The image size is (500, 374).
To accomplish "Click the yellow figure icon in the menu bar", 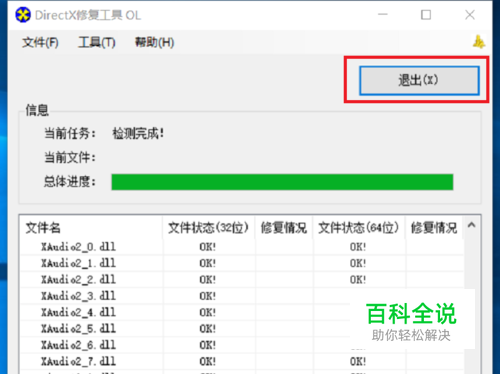I will point(479,42).
